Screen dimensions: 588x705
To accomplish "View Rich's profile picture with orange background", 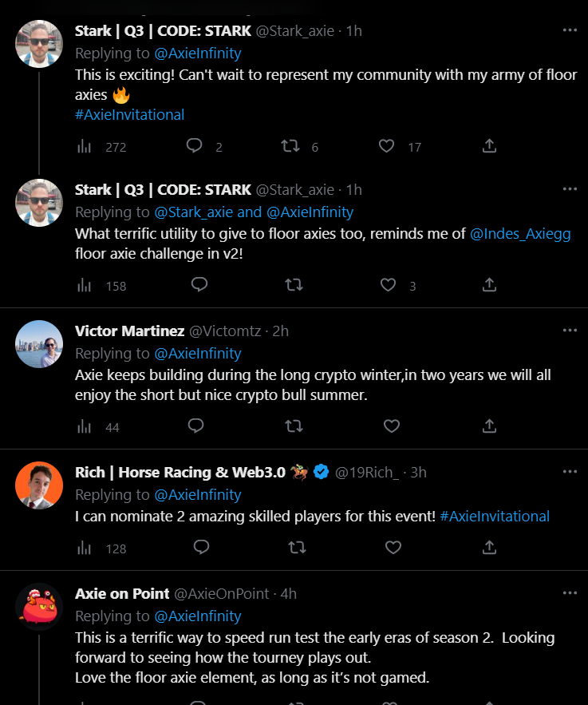I will tap(39, 485).
